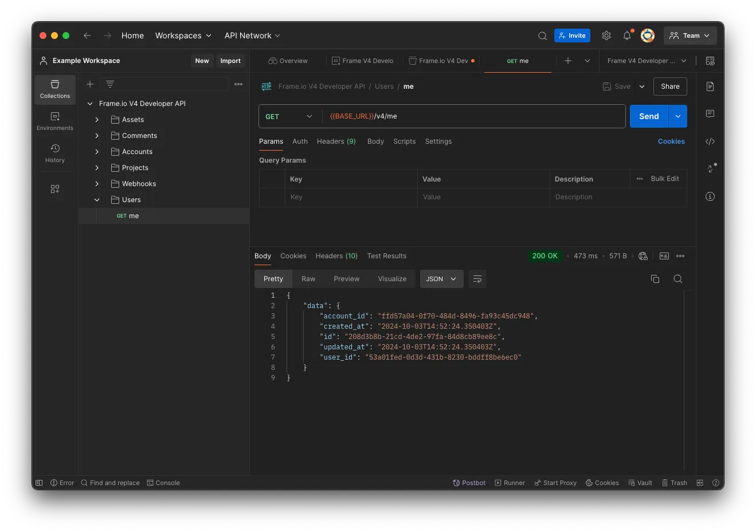Show notifications via the bell icon
This screenshot has width=756, height=532.
[x=627, y=36]
